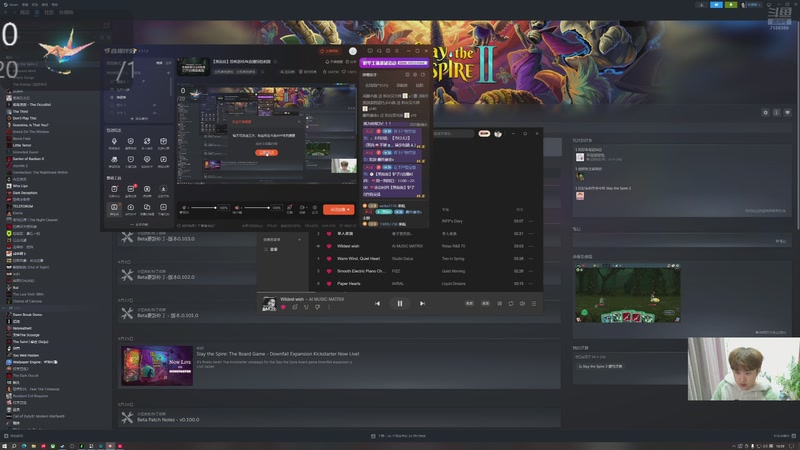Add new playlist with plus in music sidebar

coord(299,239)
